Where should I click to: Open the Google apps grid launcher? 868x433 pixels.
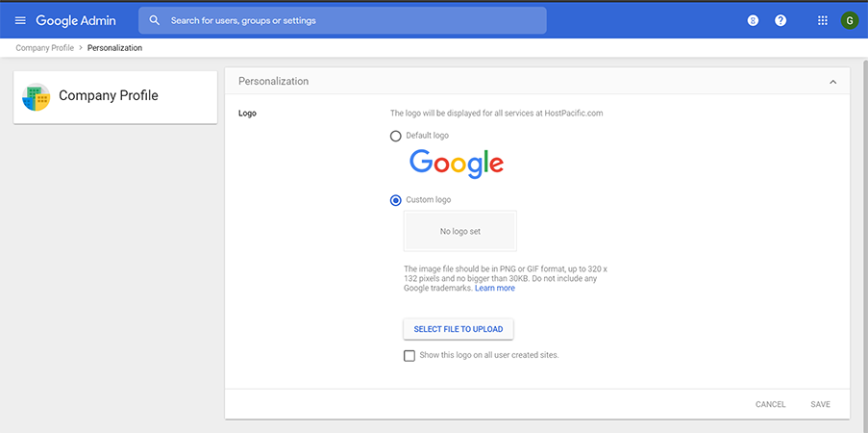(x=823, y=20)
